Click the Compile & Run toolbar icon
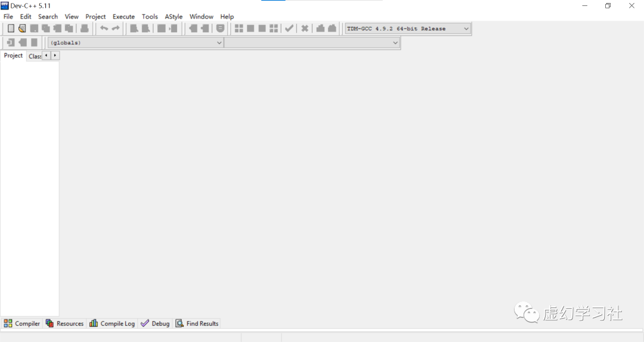 262,29
